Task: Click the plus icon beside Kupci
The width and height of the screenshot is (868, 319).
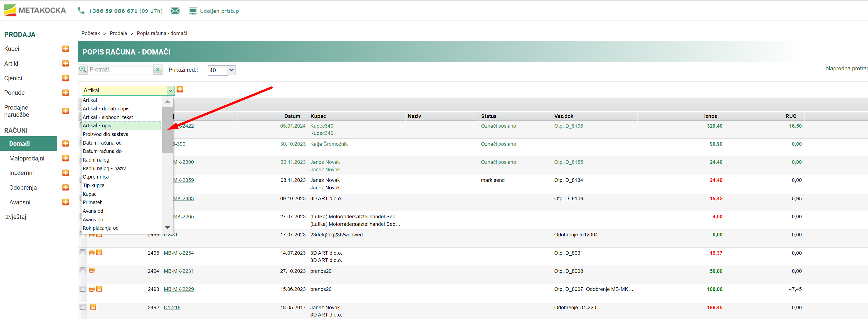Action: tap(66, 49)
